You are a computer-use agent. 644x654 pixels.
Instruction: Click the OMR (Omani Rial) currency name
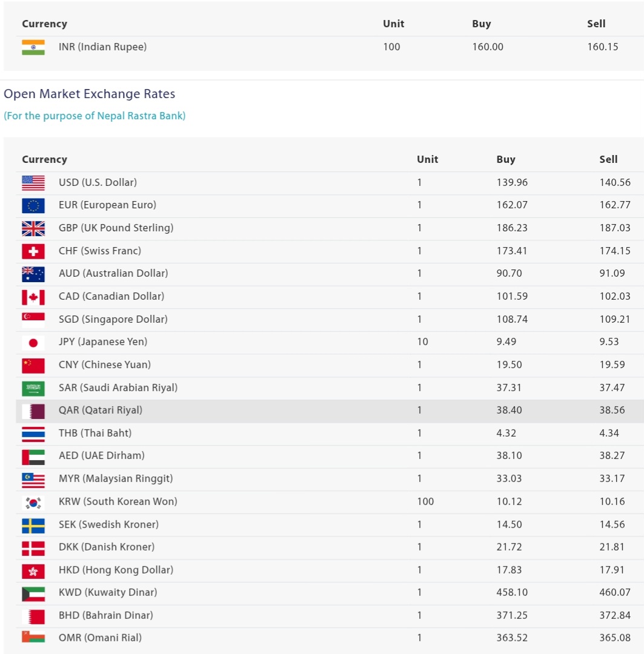100,638
